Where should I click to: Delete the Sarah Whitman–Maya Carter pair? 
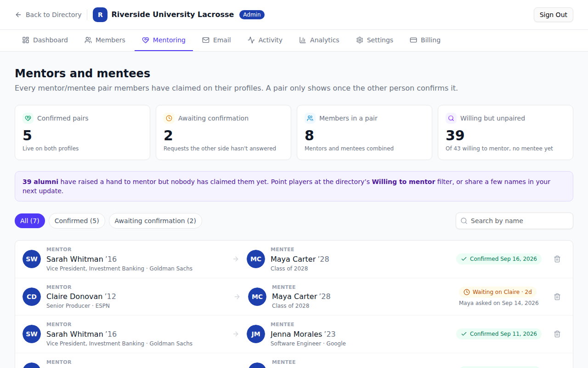(557, 259)
